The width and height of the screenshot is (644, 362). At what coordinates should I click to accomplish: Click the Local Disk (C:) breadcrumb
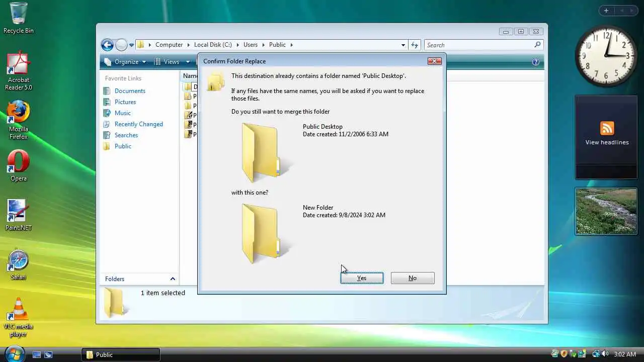click(x=213, y=45)
